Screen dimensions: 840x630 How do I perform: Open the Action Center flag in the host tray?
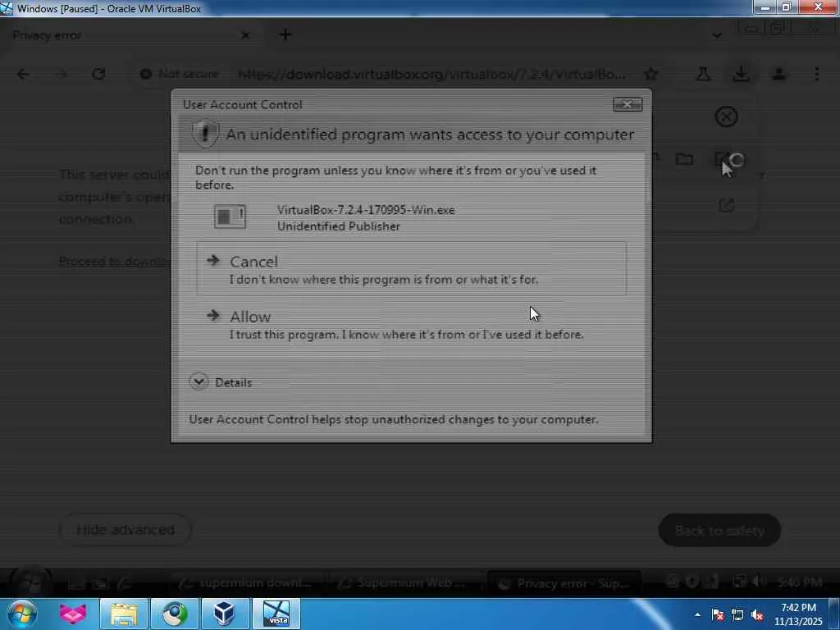[x=718, y=614]
